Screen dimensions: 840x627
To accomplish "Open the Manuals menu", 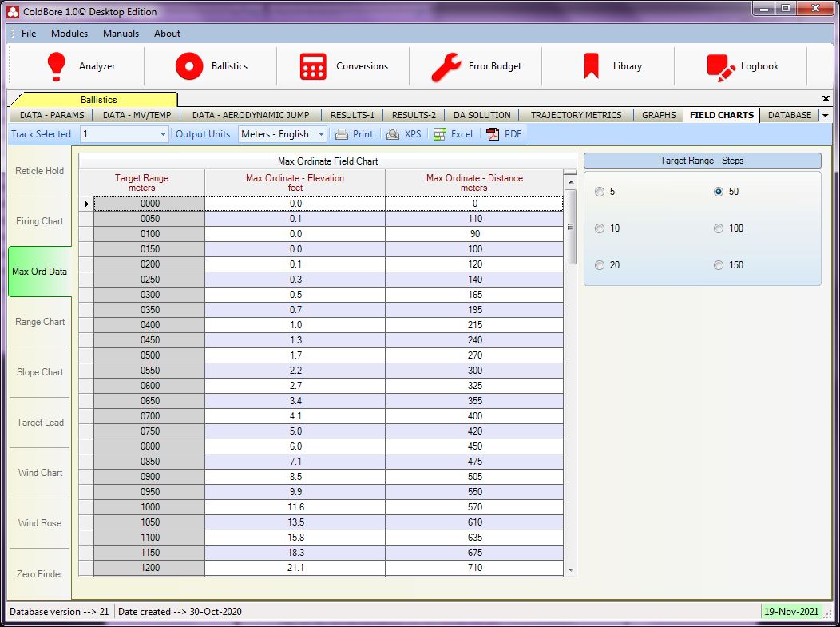I will pos(121,34).
